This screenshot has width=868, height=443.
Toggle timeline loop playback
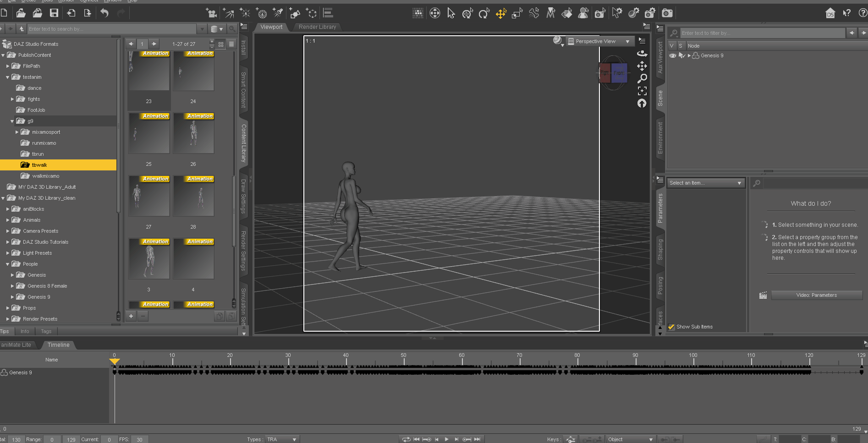pos(406,439)
